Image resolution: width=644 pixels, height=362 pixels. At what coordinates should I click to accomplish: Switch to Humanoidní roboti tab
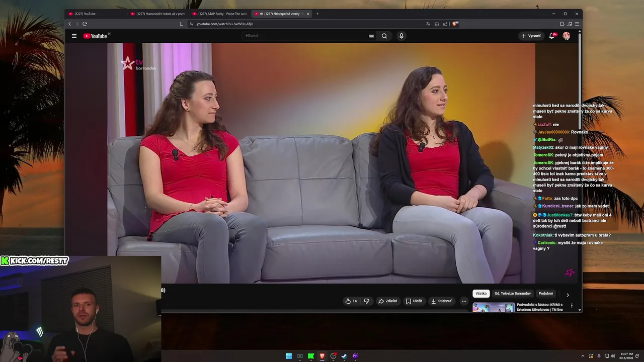(157, 14)
